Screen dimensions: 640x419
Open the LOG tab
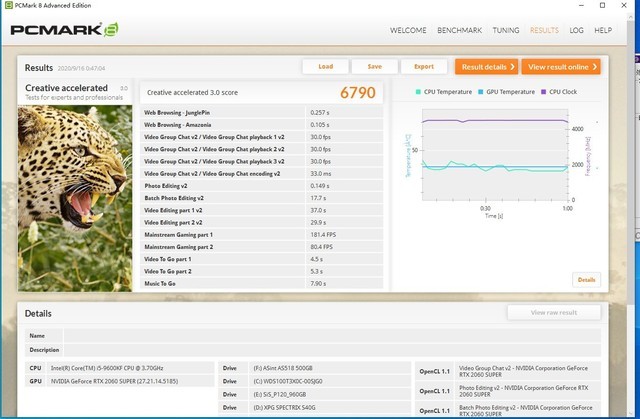[576, 30]
